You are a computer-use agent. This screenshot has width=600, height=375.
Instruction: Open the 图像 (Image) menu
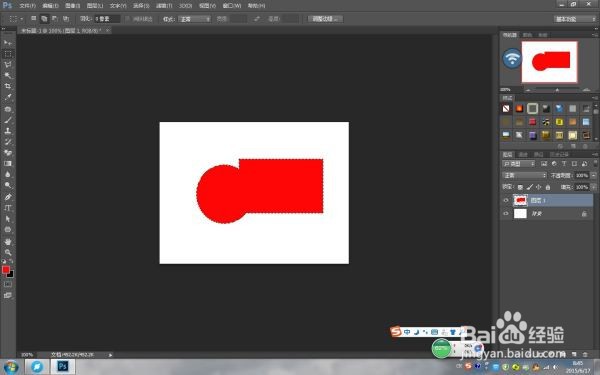coord(72,6)
